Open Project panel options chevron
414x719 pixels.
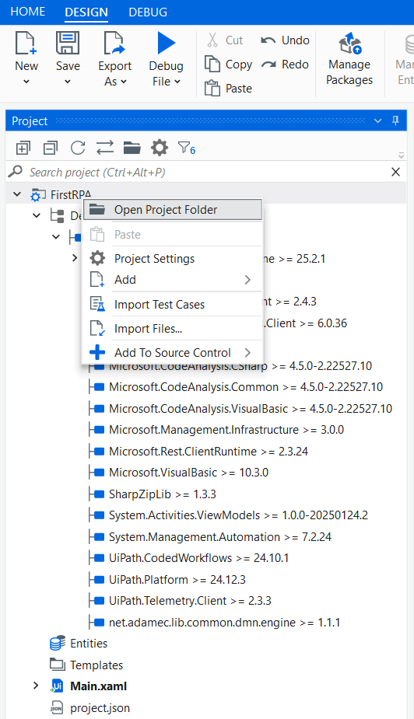[378, 121]
